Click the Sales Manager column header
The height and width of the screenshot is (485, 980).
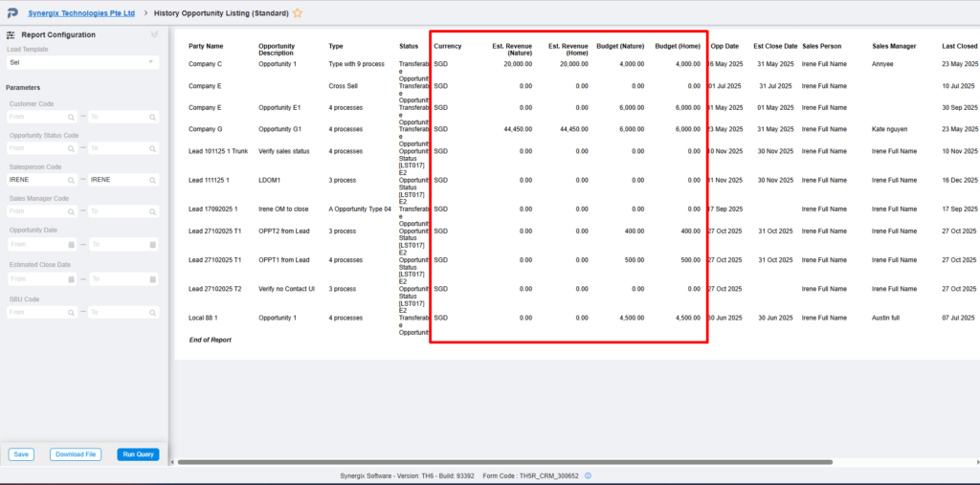(895, 46)
